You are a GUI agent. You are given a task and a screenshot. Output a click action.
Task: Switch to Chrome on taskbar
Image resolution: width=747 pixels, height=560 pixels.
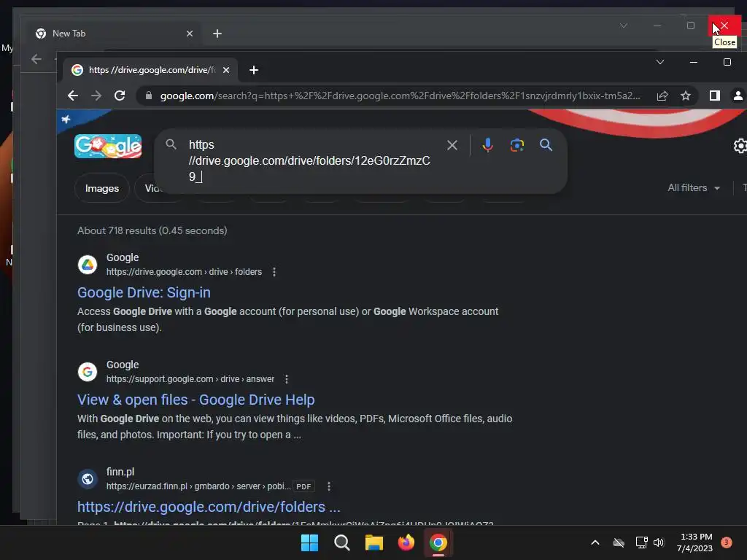pos(438,542)
